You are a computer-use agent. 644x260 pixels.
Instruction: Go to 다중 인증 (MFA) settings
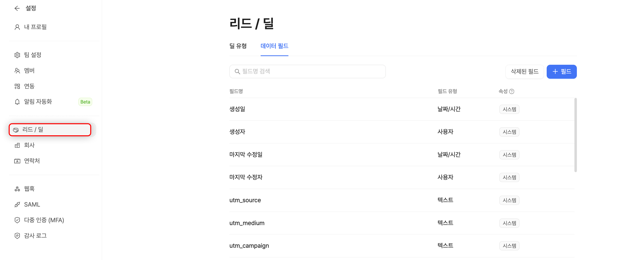click(x=44, y=220)
